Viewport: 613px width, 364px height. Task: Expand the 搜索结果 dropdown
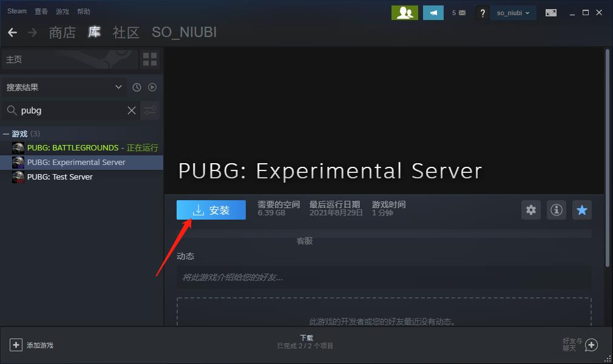pos(64,87)
